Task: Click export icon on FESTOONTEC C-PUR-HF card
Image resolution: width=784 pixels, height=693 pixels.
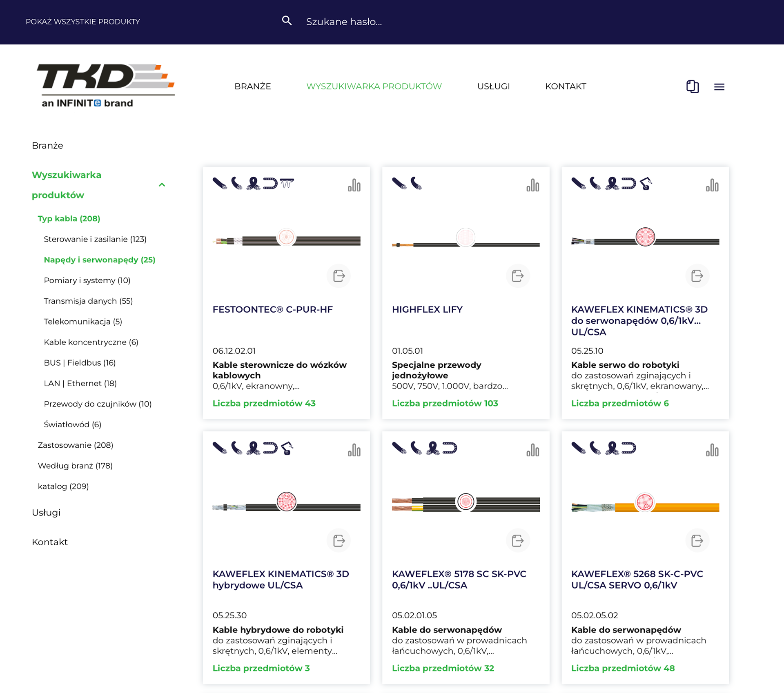Action: (x=339, y=276)
